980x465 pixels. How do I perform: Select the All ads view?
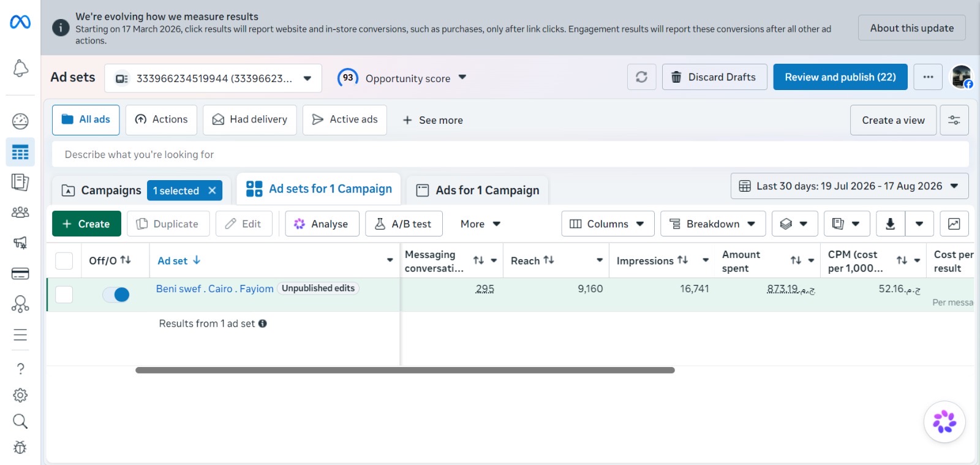click(x=86, y=119)
